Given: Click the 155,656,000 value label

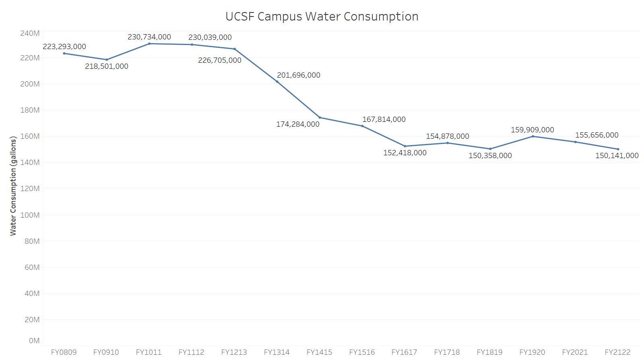Looking at the screenshot, I should tap(597, 135).
